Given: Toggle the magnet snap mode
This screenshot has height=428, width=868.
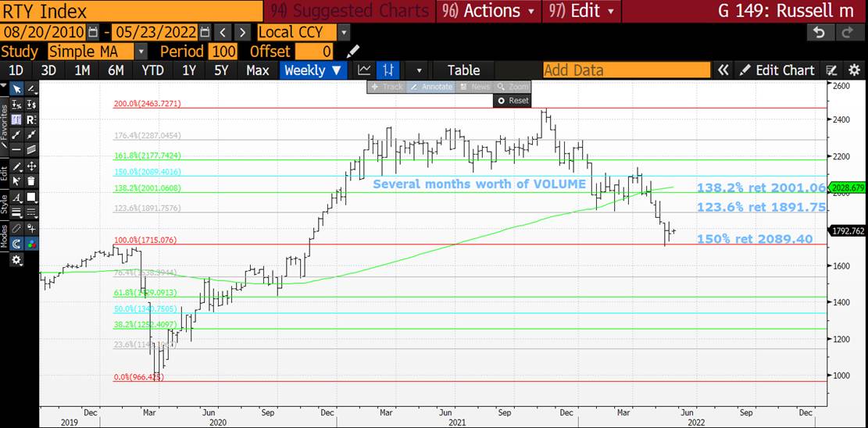Looking at the screenshot, I should point(17,244).
